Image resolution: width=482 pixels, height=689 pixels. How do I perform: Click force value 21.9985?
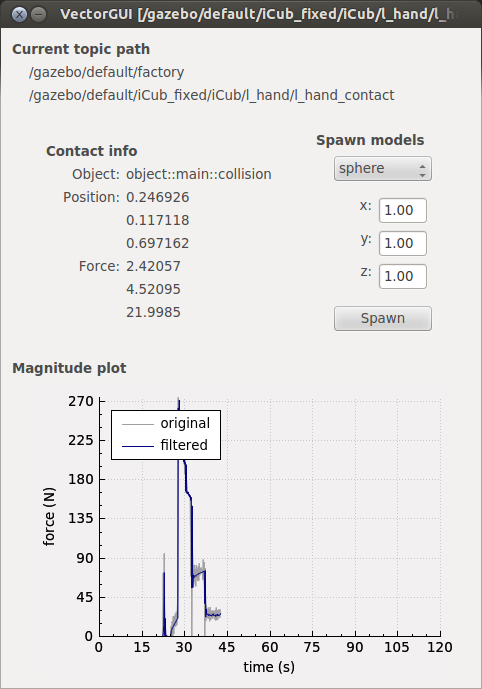(153, 312)
